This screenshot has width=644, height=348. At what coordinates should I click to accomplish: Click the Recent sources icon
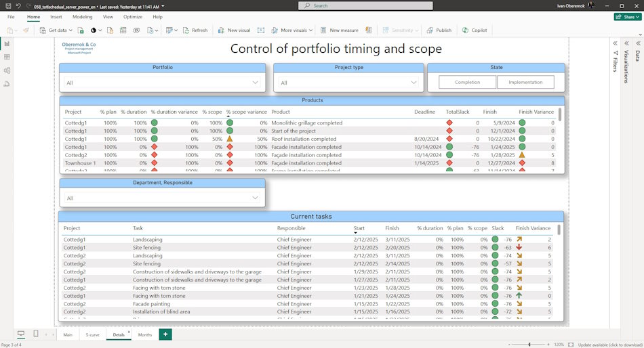coord(150,30)
